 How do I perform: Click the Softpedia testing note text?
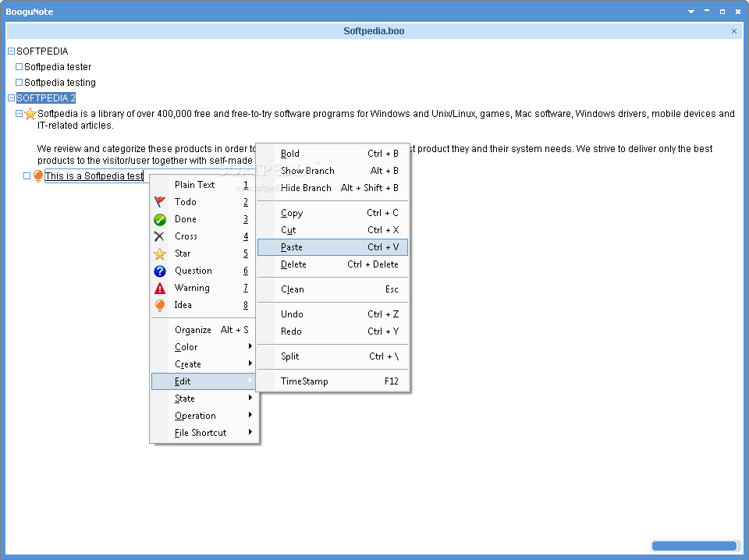point(60,82)
